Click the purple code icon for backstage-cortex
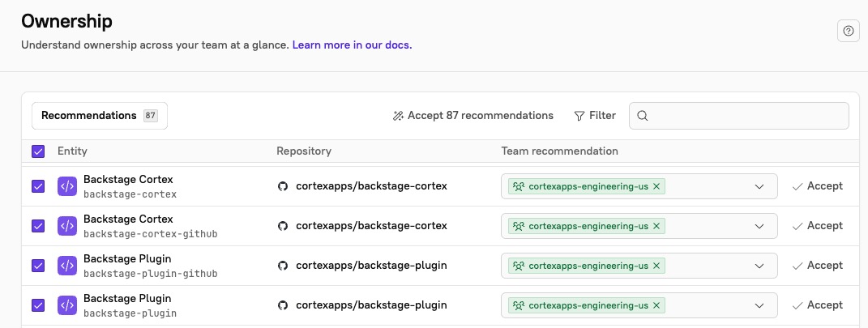Image resolution: width=868 pixels, height=328 pixels. point(67,186)
